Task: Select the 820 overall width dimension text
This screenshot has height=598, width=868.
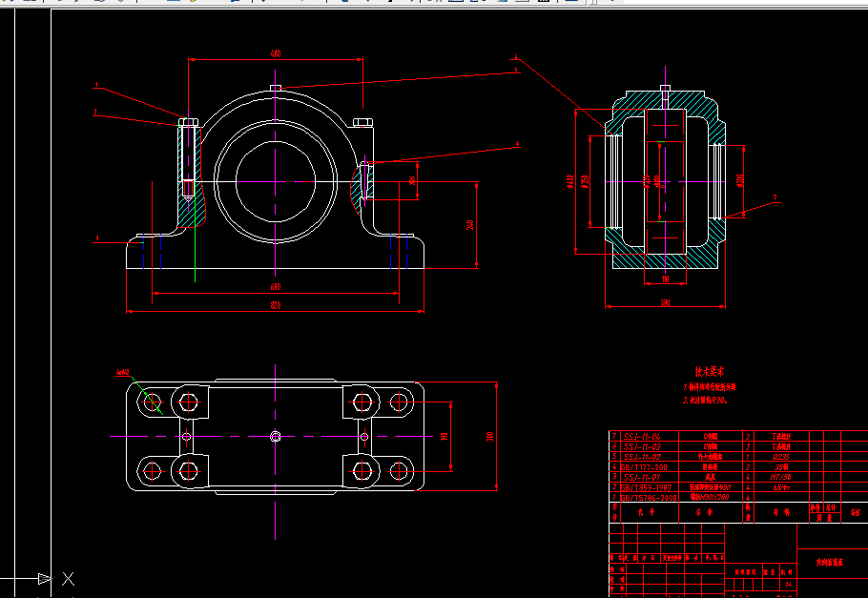Action: coord(276,305)
